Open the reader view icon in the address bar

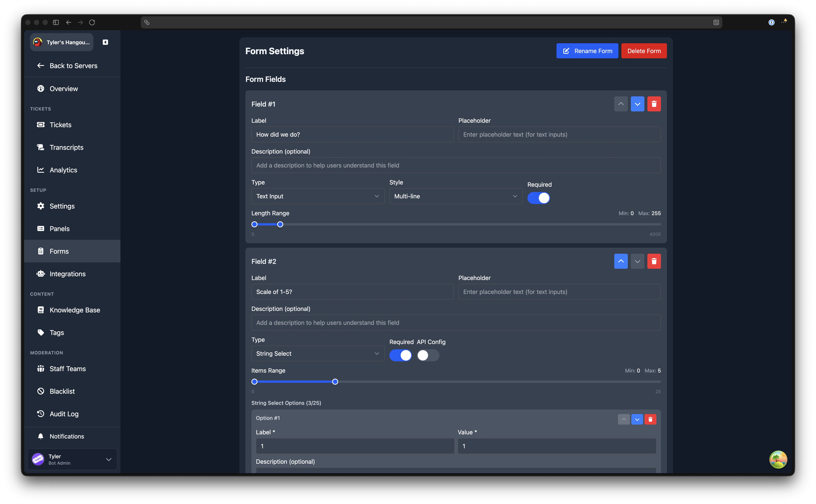pyautogui.click(x=716, y=22)
